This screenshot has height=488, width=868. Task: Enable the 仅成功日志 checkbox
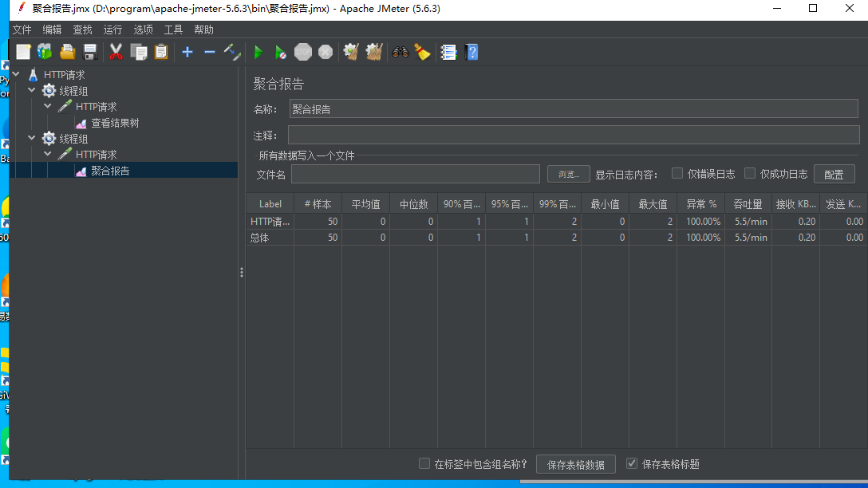pyautogui.click(x=750, y=173)
